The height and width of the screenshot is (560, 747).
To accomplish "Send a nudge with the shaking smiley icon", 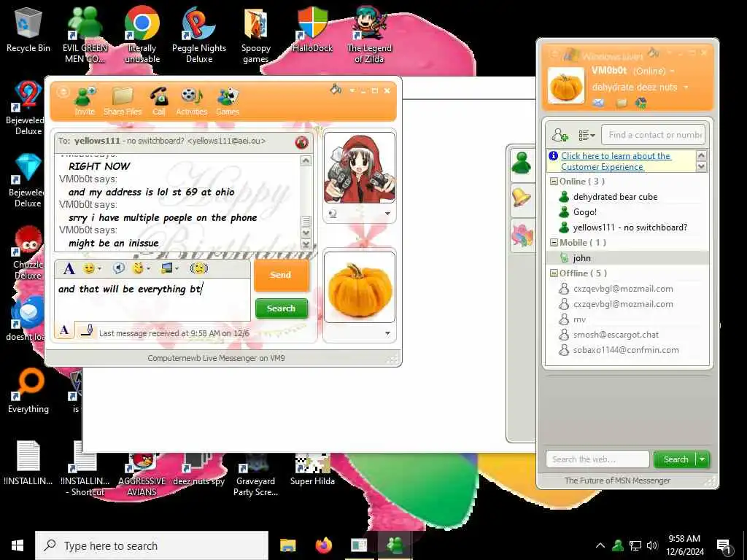I will pyautogui.click(x=199, y=268).
